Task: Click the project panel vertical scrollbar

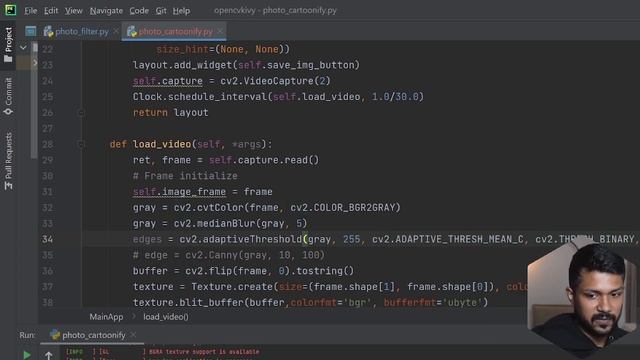Action: tap(35, 100)
